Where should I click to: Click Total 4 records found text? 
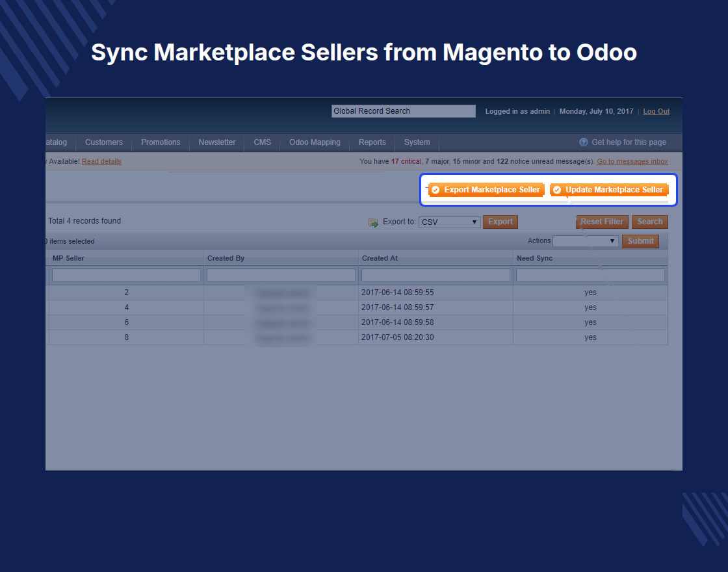pyautogui.click(x=84, y=221)
